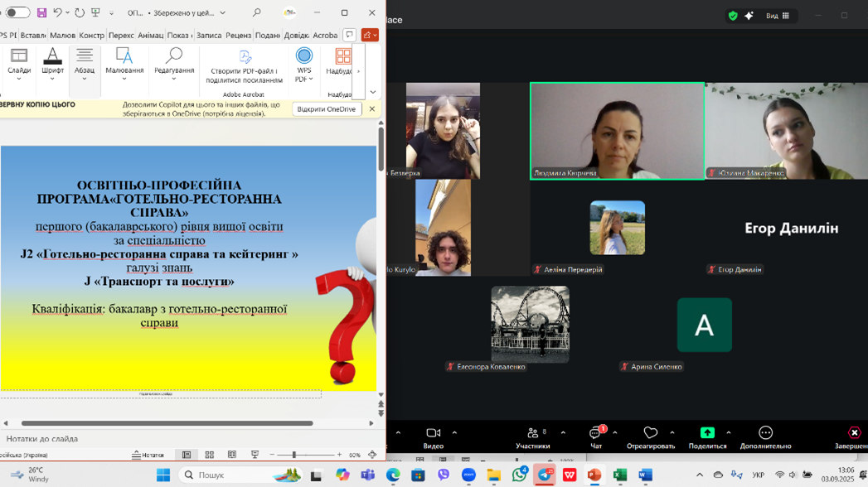Image resolution: width=868 pixels, height=487 pixels.
Task: Open share options arrow next to Поделиться
Action: [x=729, y=433]
